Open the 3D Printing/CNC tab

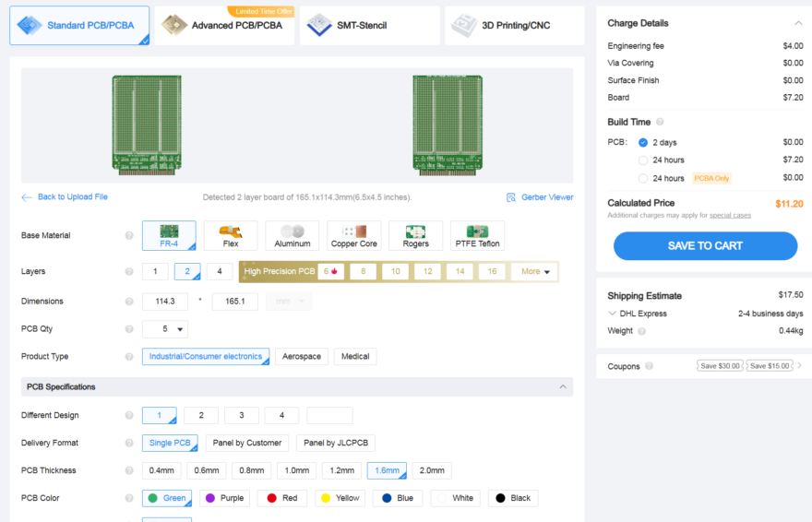click(x=514, y=25)
